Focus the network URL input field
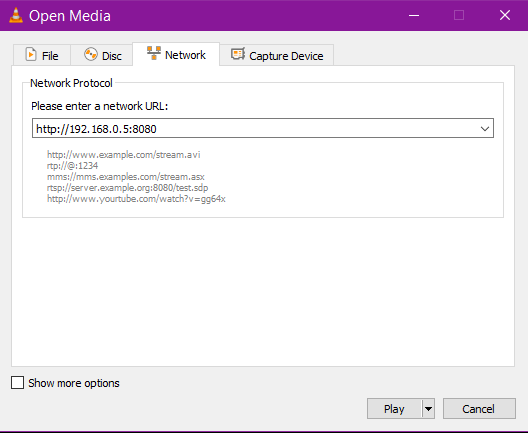Viewport: 528px width, 433px height. point(256,128)
